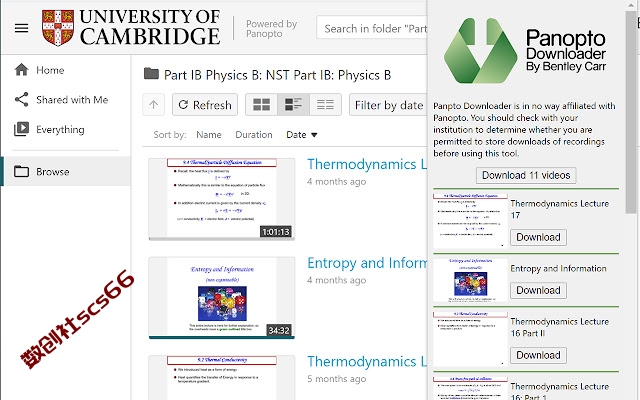640x400 pixels.
Task: Open Thermodynamics link posted 5 months ago
Action: click(x=367, y=362)
